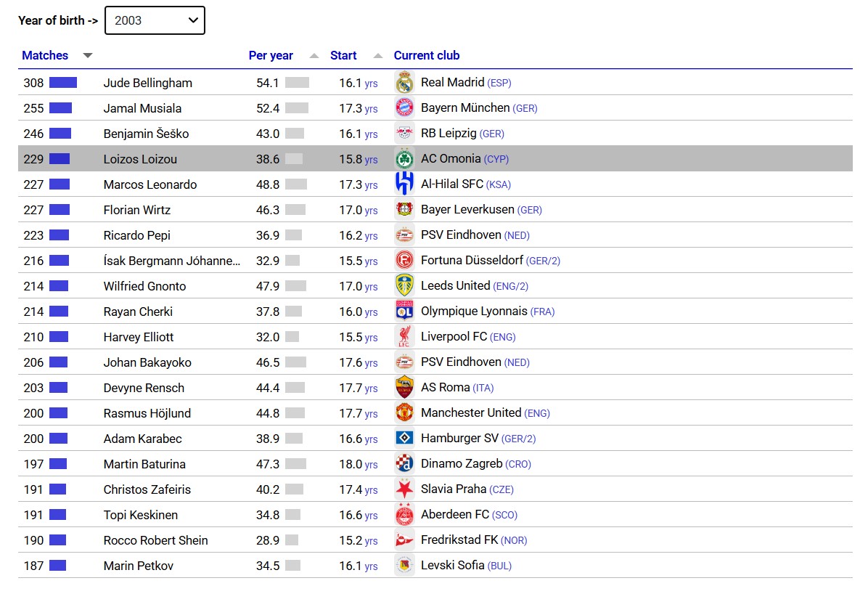Select the Johan Bakayoko name

[147, 363]
